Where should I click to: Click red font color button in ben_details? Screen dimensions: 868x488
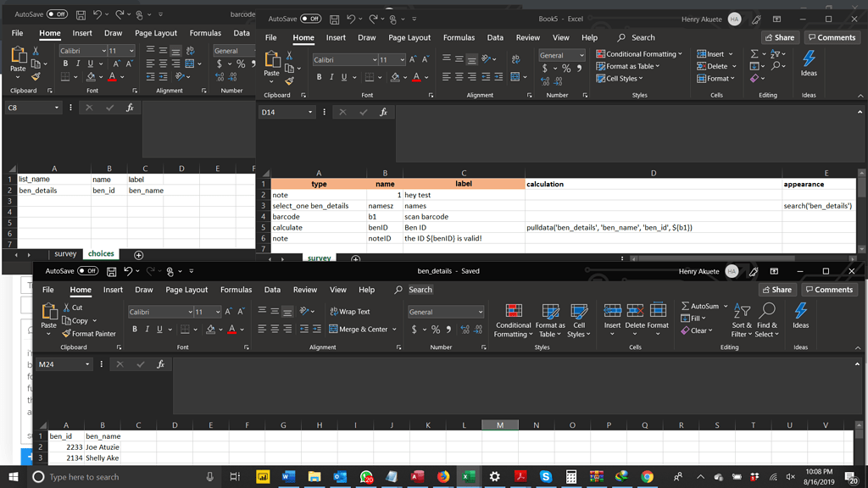click(231, 330)
